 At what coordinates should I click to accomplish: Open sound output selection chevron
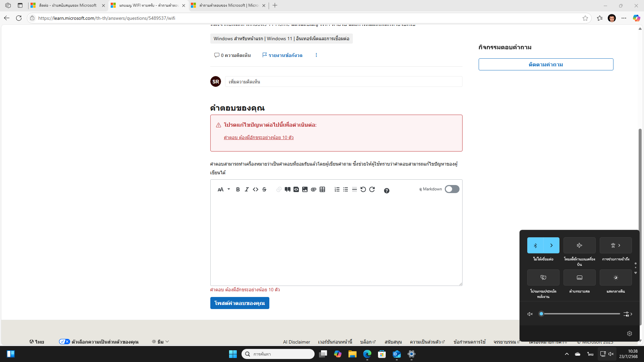point(628,314)
